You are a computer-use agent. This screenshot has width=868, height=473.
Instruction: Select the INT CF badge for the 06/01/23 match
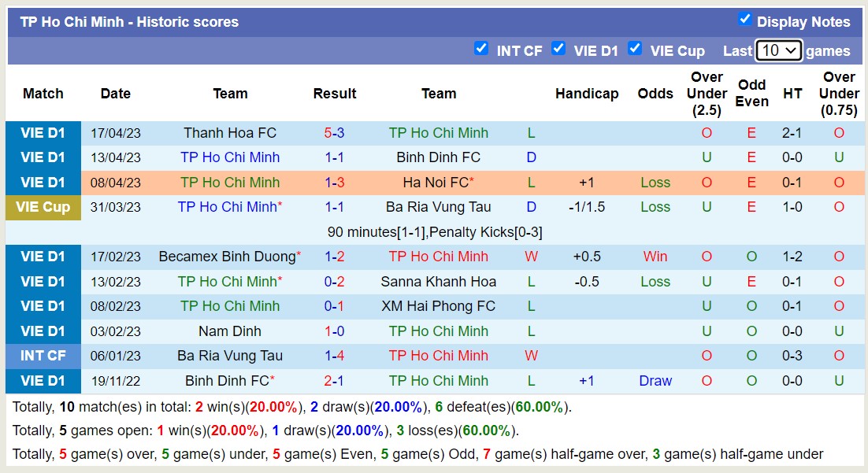coord(43,356)
